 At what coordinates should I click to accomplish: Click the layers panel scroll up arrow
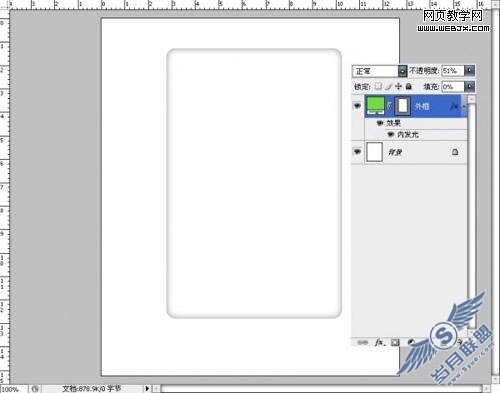click(471, 99)
